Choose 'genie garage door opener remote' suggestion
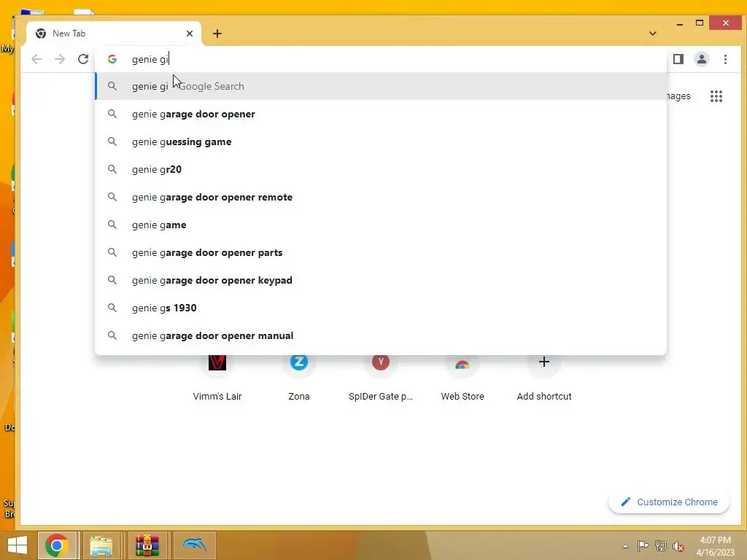This screenshot has height=560, width=747. (x=381, y=197)
